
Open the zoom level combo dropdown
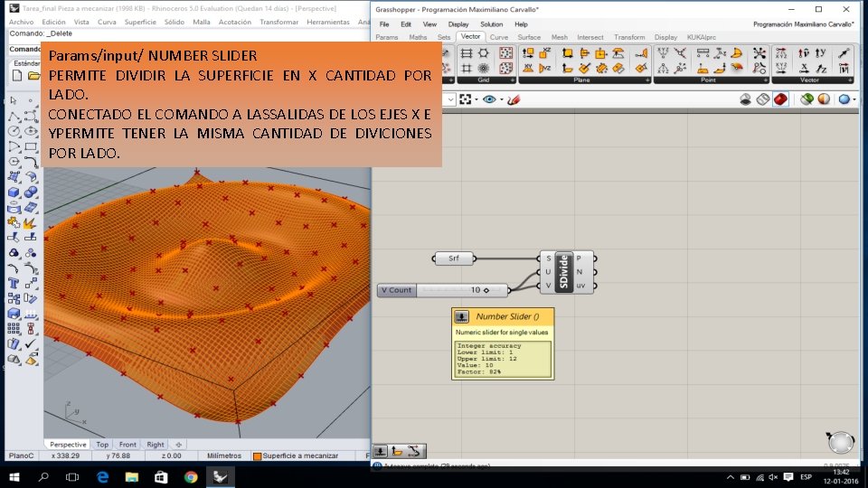point(450,99)
